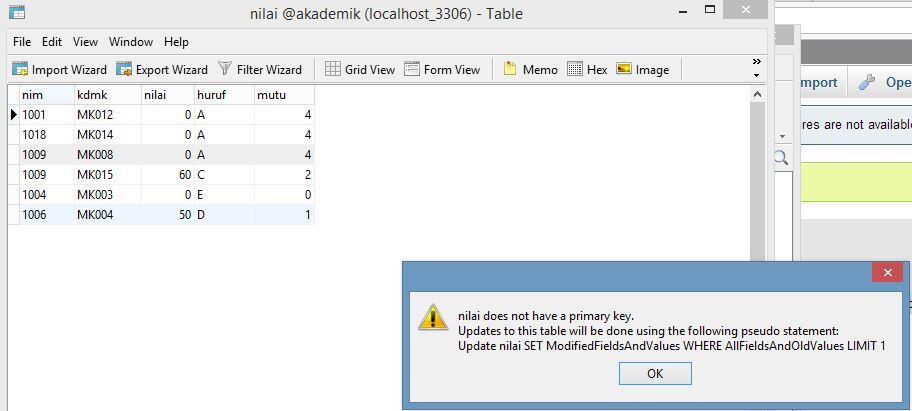Launch the Export Wizard

(x=162, y=70)
